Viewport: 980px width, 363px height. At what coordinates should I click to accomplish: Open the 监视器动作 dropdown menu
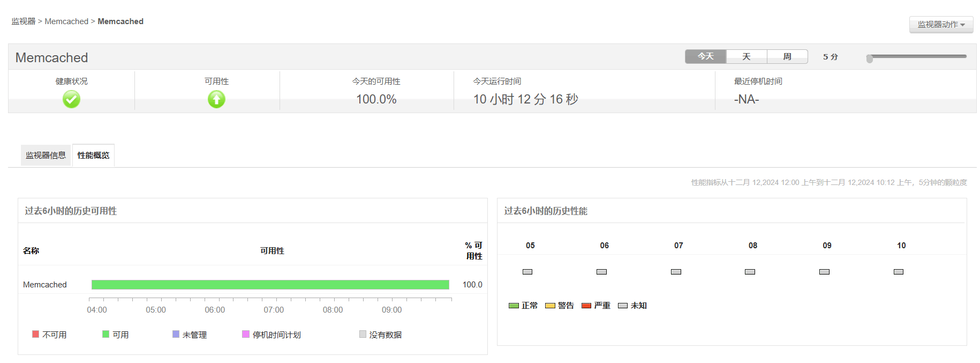click(941, 25)
